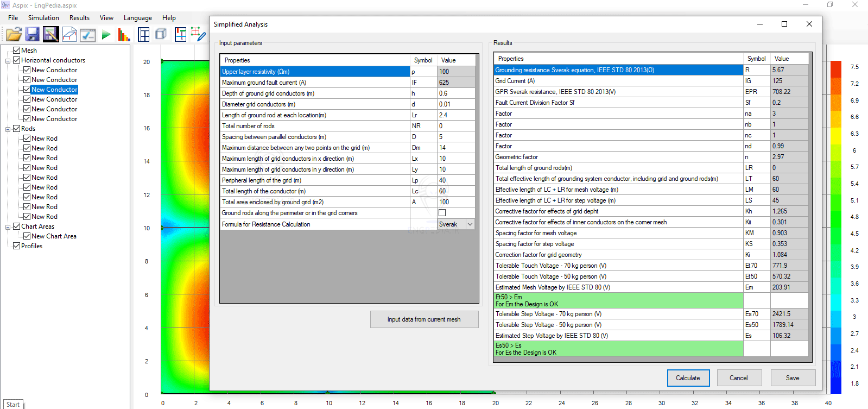Click the blue grid table toolbar icon
The width and height of the screenshot is (868, 409).
144,35
